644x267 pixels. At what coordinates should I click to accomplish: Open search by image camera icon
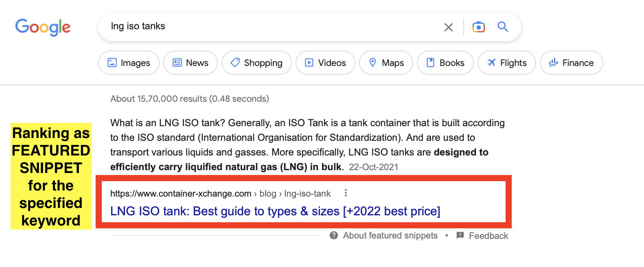(x=478, y=27)
